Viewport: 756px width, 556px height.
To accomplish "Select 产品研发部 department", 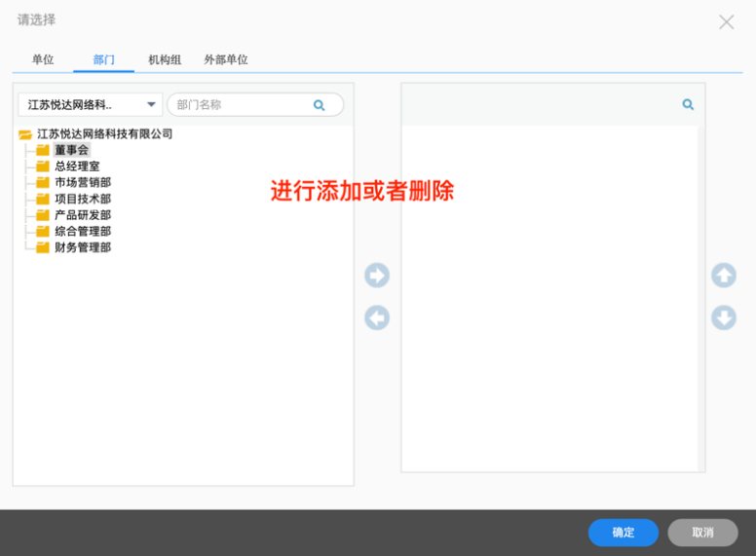I will click(83, 215).
